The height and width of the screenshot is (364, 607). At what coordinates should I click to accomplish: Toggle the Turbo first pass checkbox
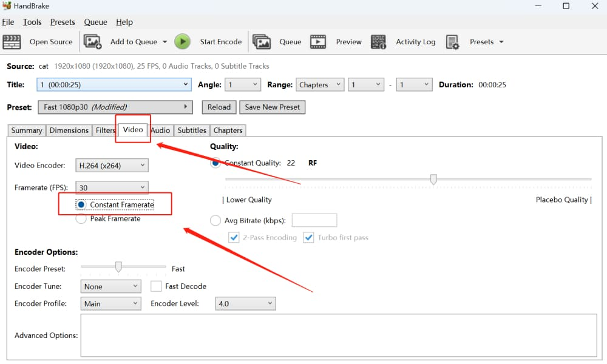308,237
